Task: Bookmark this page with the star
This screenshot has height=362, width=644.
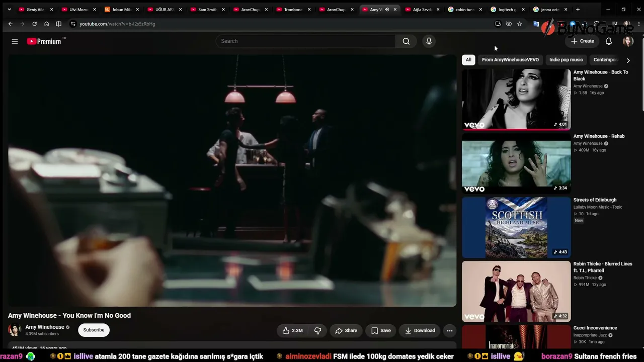Action: coord(519,24)
